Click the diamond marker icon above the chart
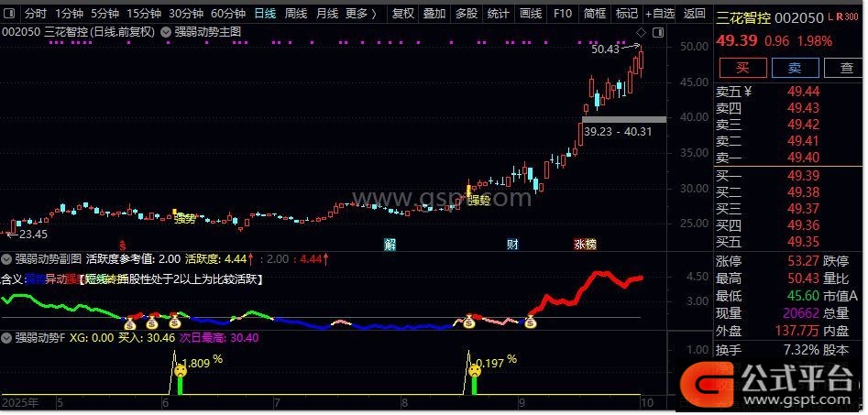868x415 pixels. coord(640,32)
